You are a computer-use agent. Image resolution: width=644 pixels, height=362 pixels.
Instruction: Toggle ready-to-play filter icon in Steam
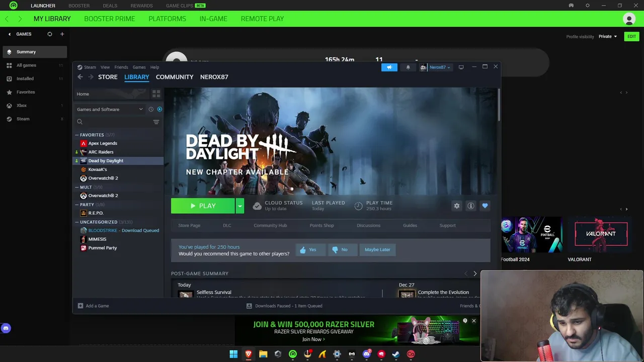159,109
